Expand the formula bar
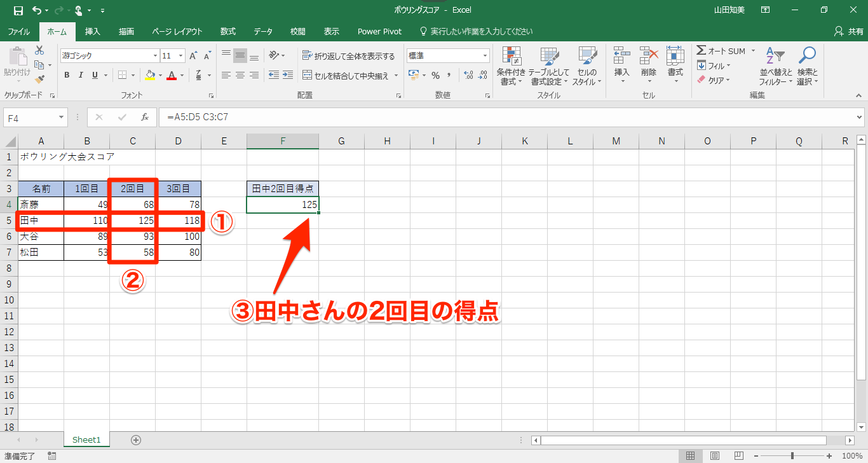The image size is (868, 463). [x=860, y=117]
